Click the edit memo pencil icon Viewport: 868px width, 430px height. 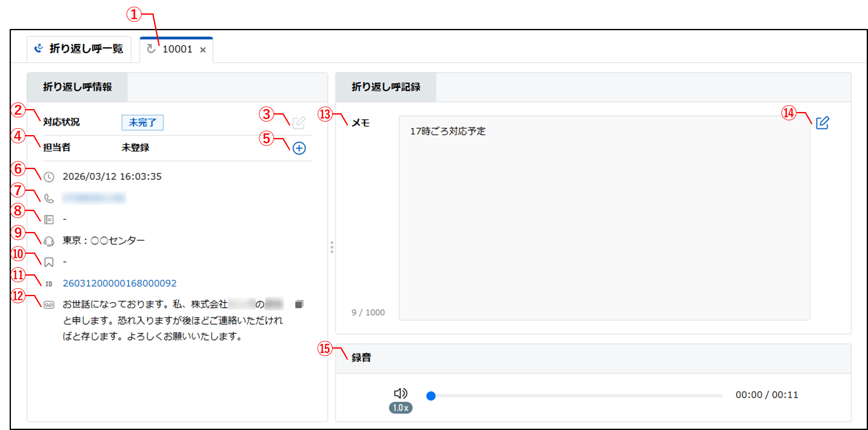[822, 123]
